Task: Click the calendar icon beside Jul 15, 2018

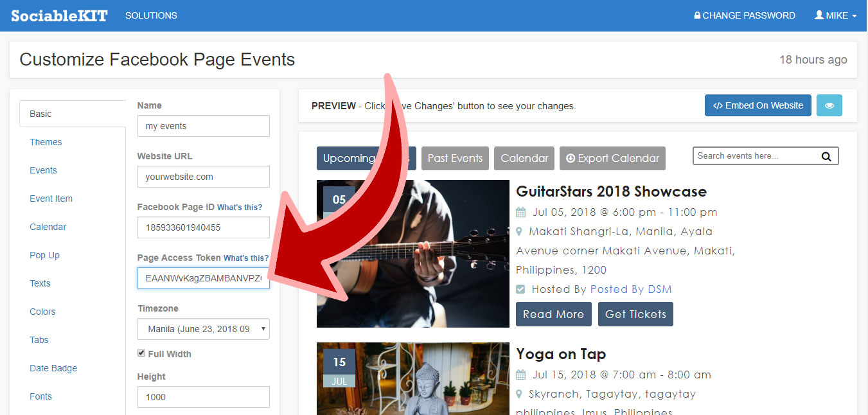Action: point(521,375)
